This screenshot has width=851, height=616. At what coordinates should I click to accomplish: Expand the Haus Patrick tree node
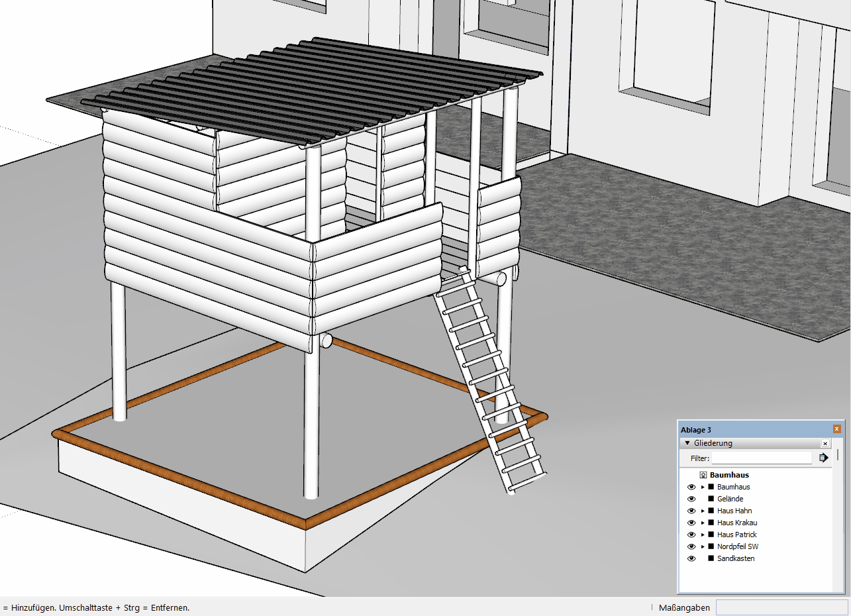click(703, 535)
